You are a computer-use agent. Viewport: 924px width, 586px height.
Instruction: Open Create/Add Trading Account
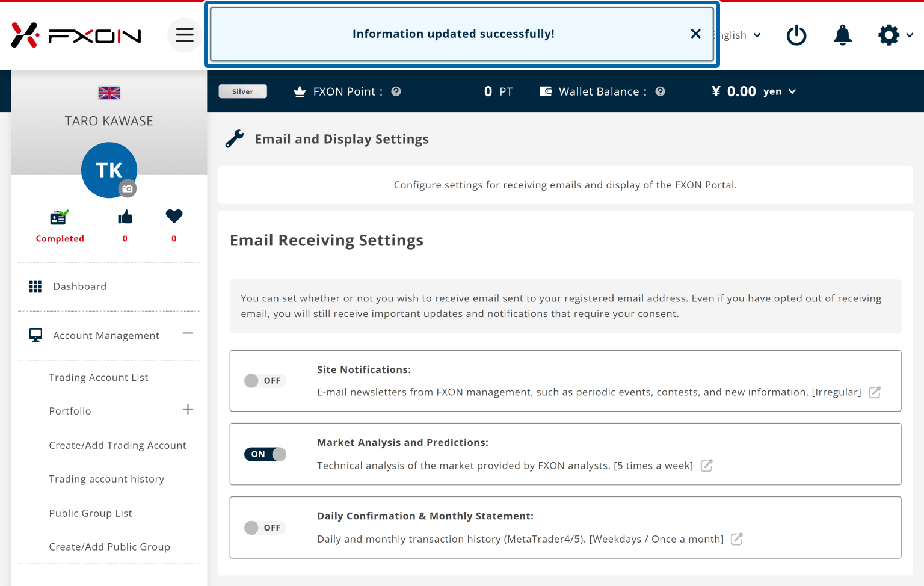click(117, 445)
